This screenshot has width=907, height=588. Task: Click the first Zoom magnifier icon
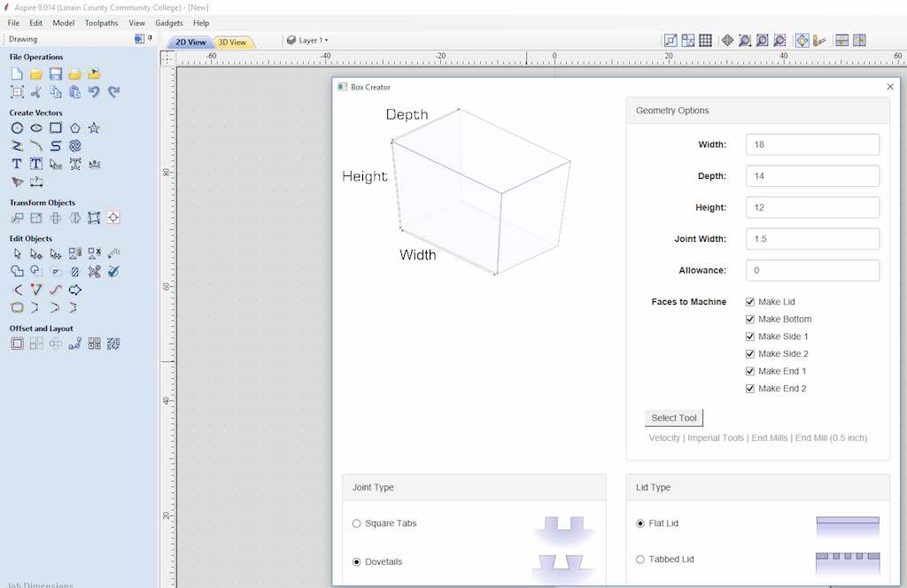tap(745, 41)
